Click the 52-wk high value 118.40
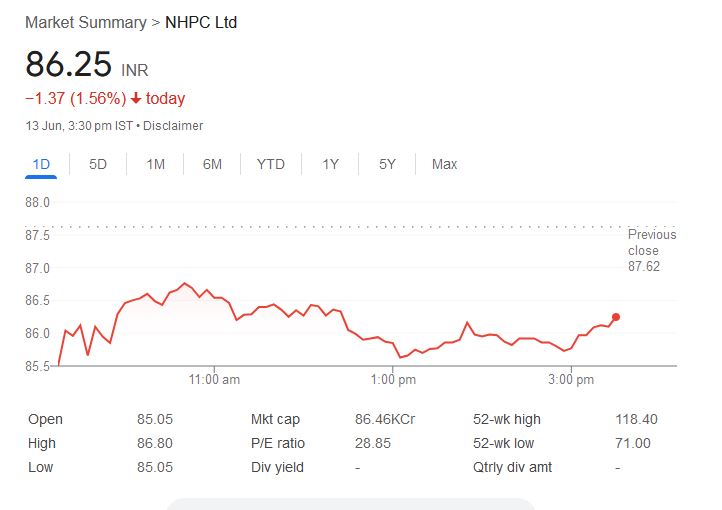The width and height of the screenshot is (722, 510). [x=633, y=420]
